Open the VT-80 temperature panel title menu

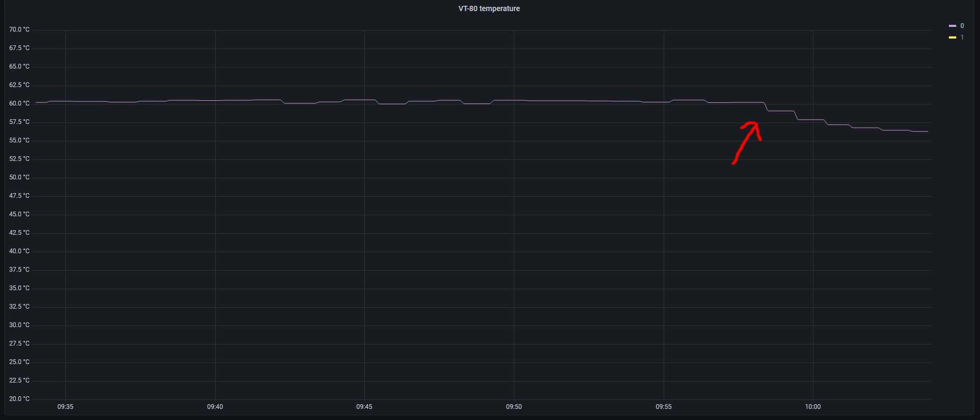pos(489,8)
